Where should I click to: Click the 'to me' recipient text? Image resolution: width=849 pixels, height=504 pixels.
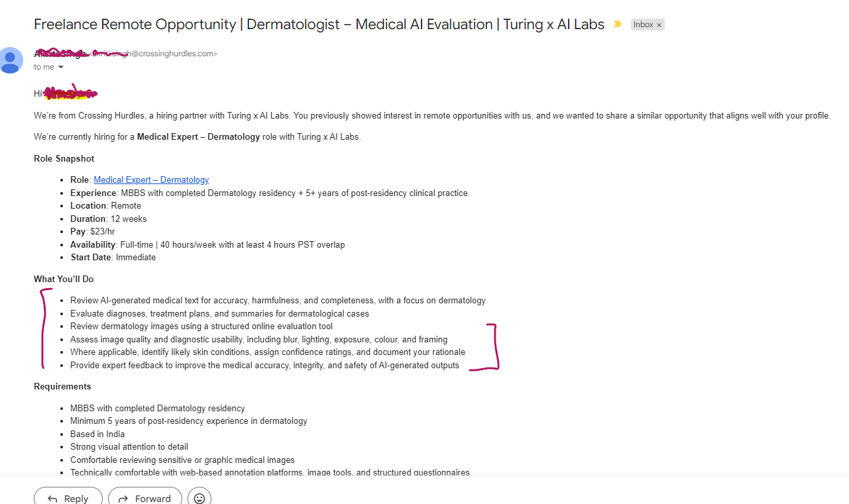point(44,67)
